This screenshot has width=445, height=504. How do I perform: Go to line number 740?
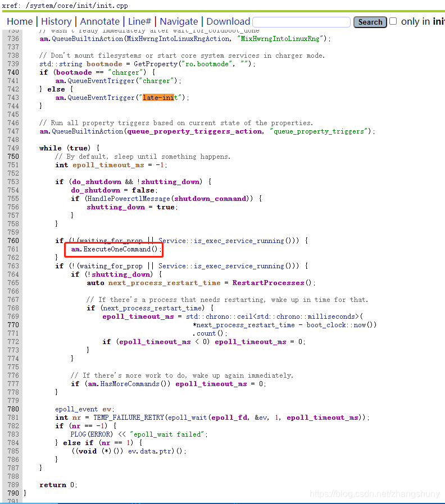click(x=13, y=72)
